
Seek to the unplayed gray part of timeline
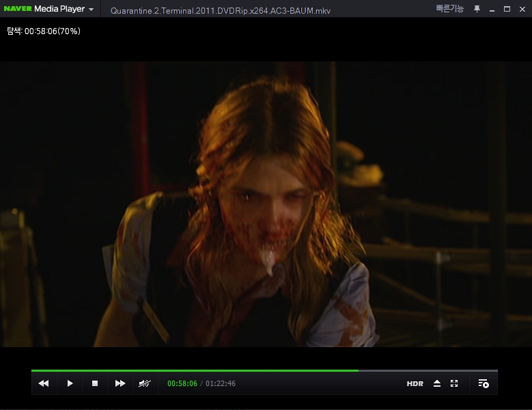(428, 370)
